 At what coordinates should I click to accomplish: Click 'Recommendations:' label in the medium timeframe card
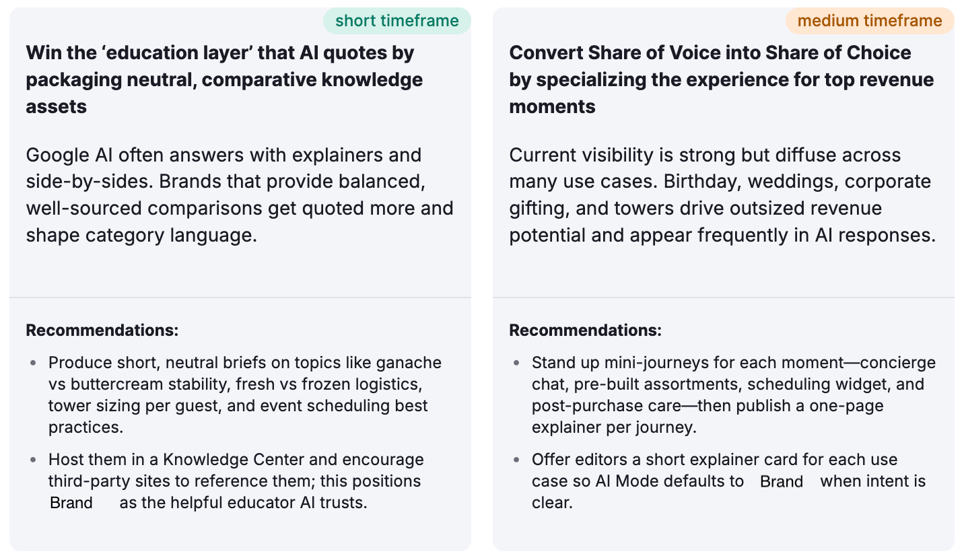pos(586,330)
